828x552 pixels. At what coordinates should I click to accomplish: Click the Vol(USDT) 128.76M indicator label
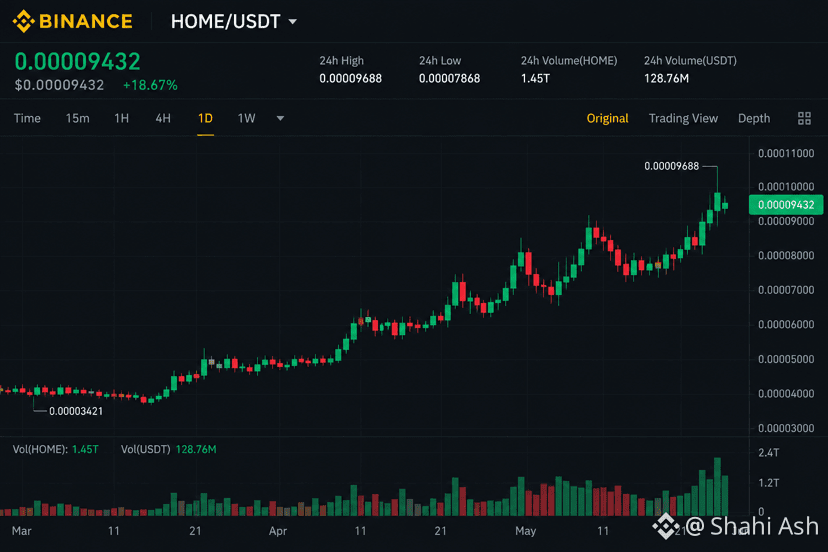click(168, 449)
